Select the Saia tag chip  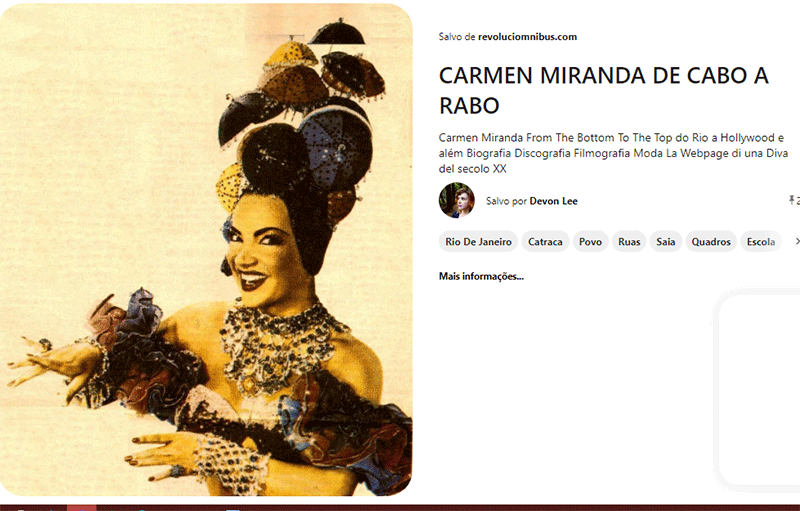click(x=665, y=242)
